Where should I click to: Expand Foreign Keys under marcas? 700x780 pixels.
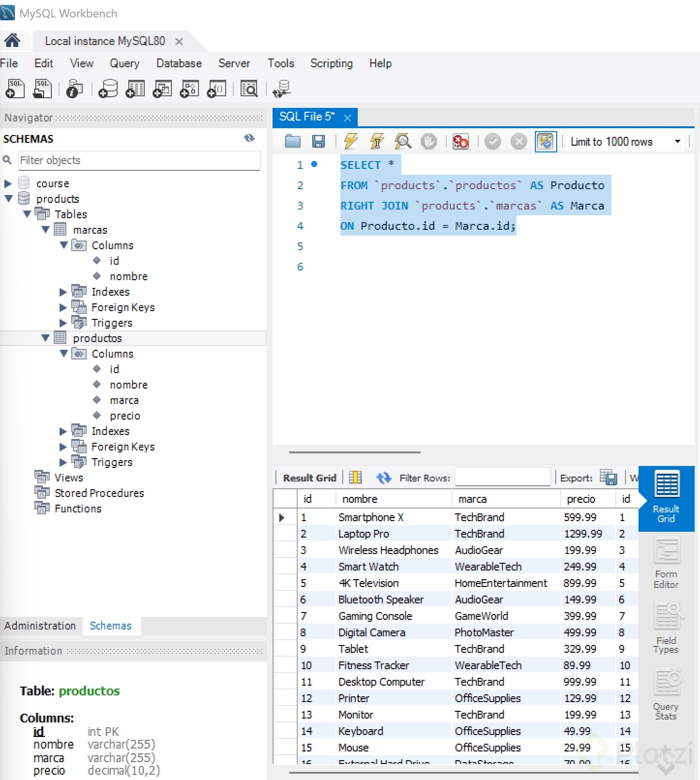pyautogui.click(x=63, y=307)
